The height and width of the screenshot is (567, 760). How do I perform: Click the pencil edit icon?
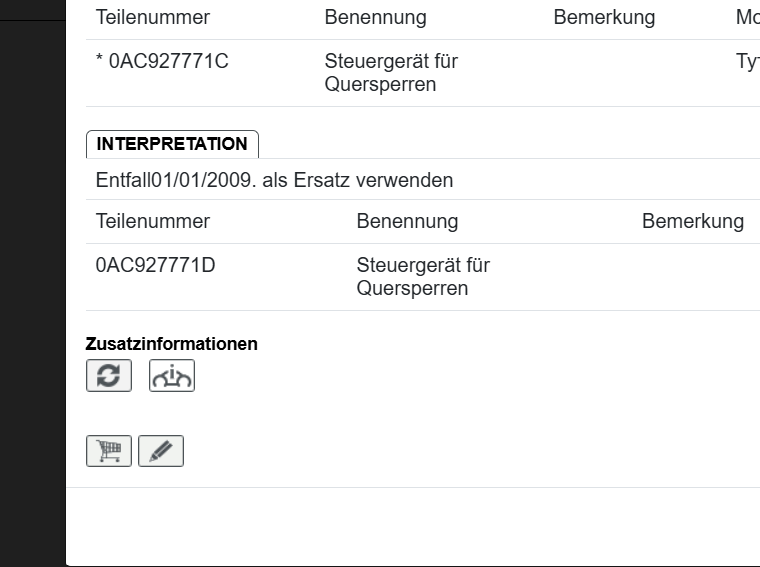click(x=161, y=451)
